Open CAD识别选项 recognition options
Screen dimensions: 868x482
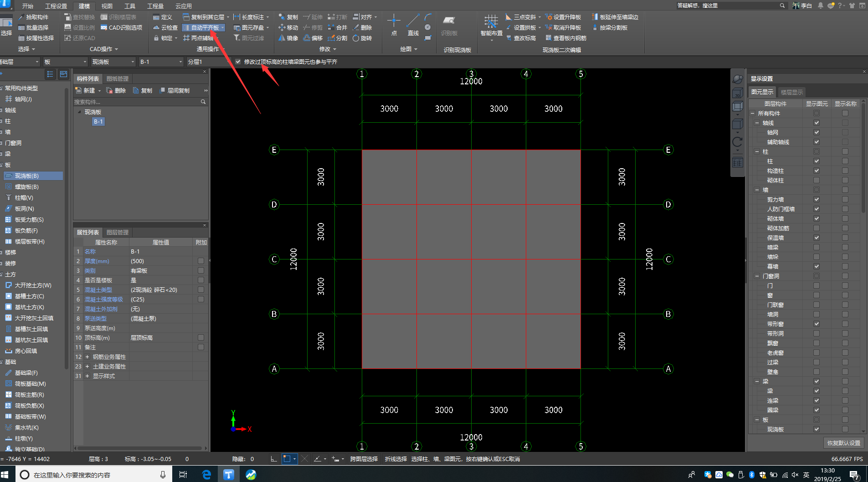pyautogui.click(x=121, y=27)
